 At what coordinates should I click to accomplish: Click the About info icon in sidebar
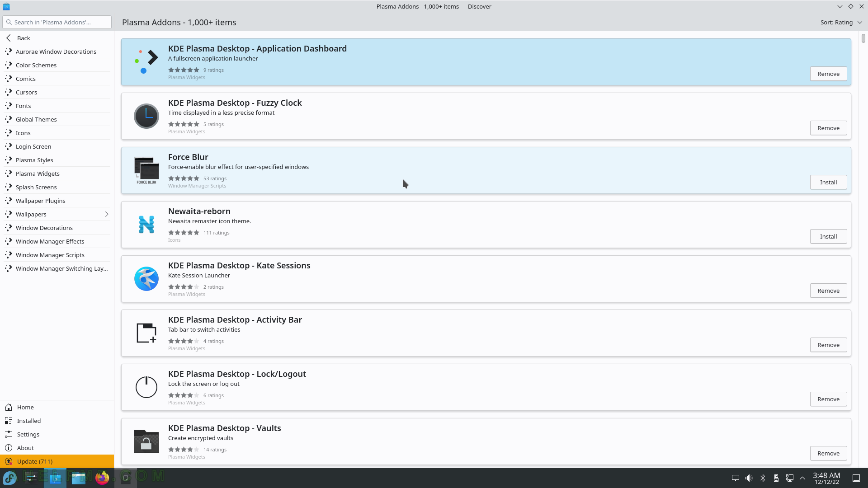click(9, 448)
